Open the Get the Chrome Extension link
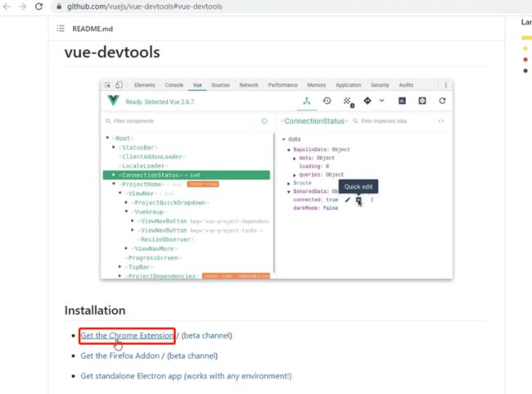532x394 pixels. (x=127, y=335)
